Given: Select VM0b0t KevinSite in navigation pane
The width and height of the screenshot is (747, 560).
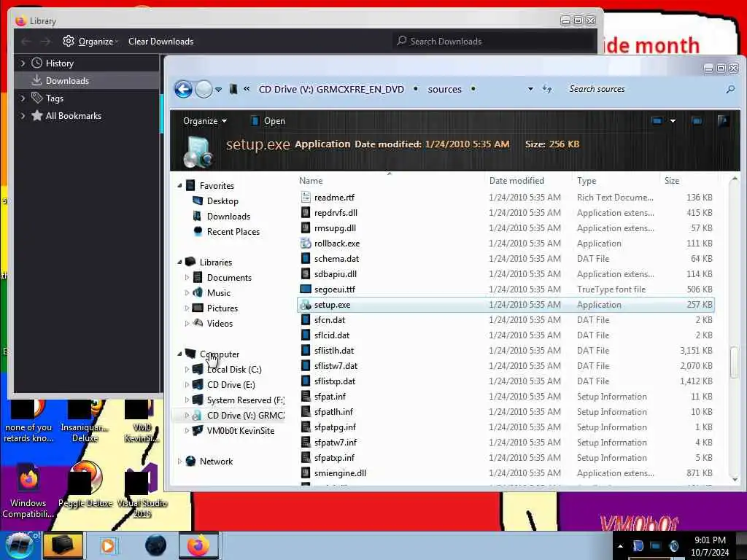Looking at the screenshot, I should [x=241, y=430].
